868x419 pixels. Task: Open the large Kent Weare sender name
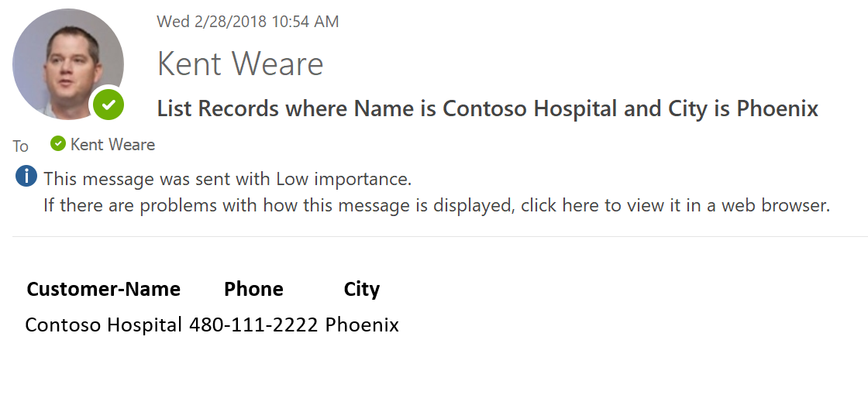click(x=240, y=64)
